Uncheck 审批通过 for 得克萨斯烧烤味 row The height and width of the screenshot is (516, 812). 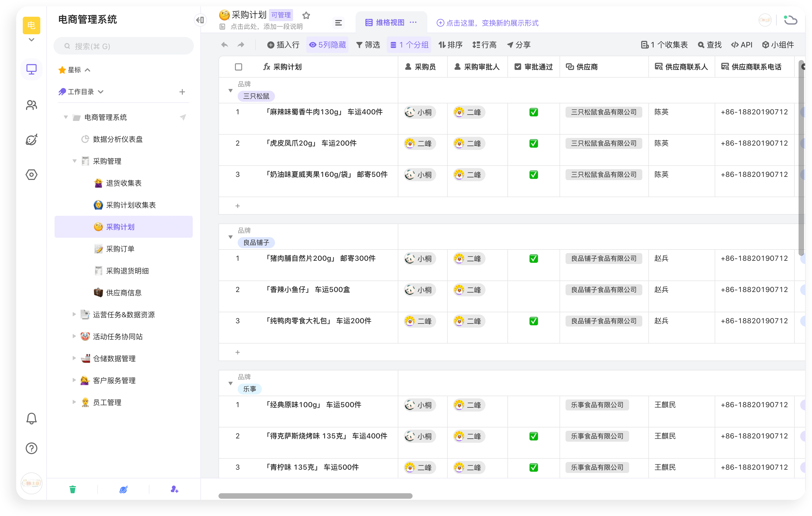pos(533,436)
